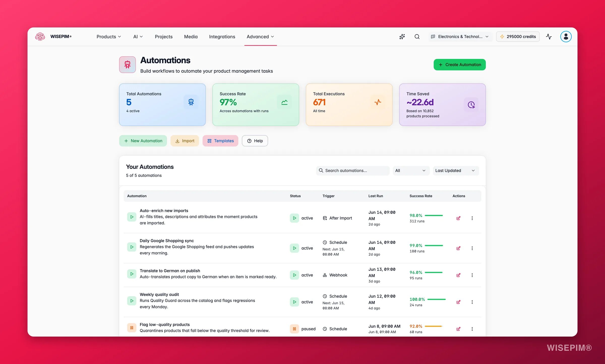Edit the Weekly quality audit automation
Screen dimensions: 605x364
(x=458, y=302)
